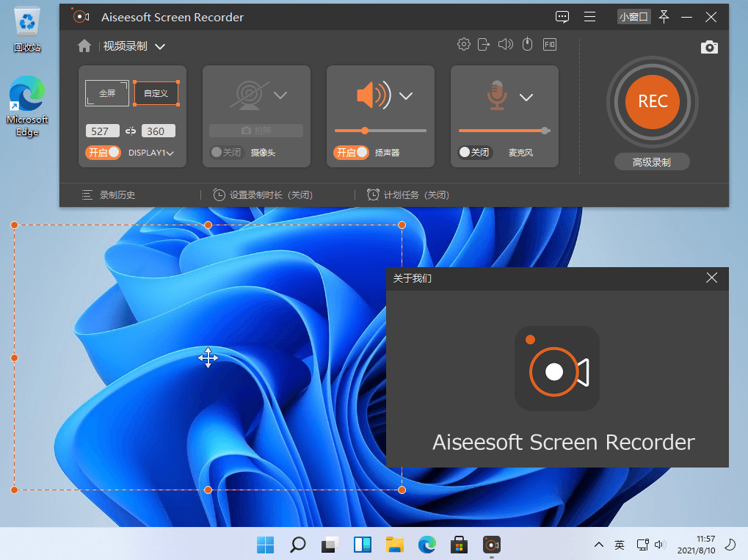748x560 pixels.
Task: Click the Aiseesoft logo in title bar
Action: click(81, 17)
